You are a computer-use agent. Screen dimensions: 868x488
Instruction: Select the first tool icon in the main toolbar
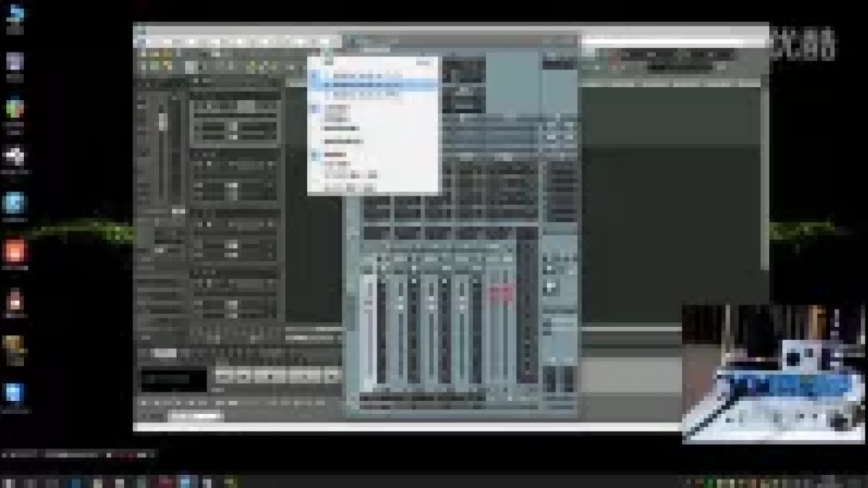pyautogui.click(x=144, y=56)
